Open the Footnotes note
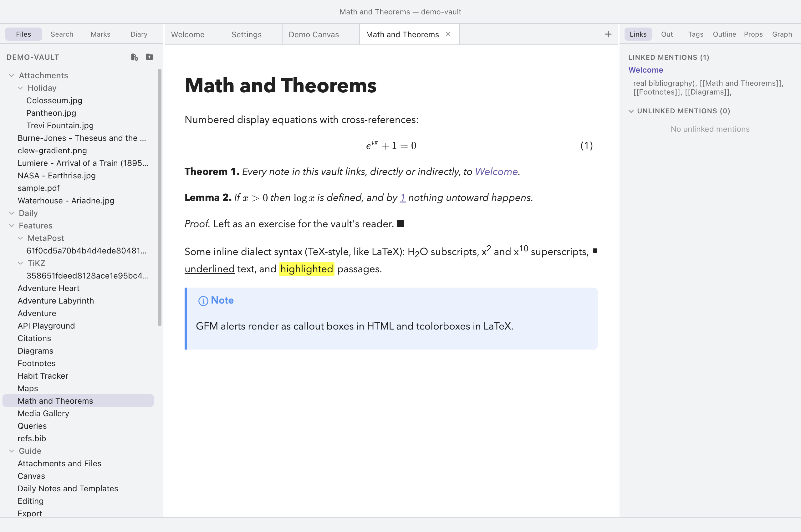This screenshot has width=801, height=532. click(37, 364)
